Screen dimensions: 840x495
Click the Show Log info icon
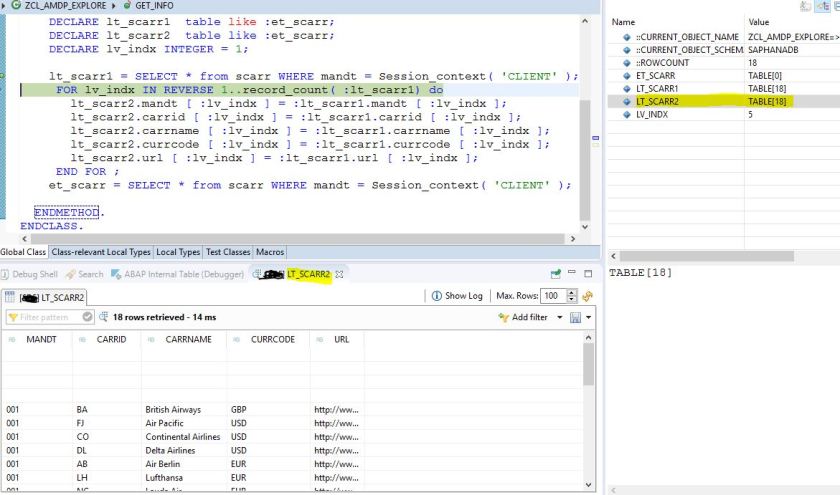435,296
